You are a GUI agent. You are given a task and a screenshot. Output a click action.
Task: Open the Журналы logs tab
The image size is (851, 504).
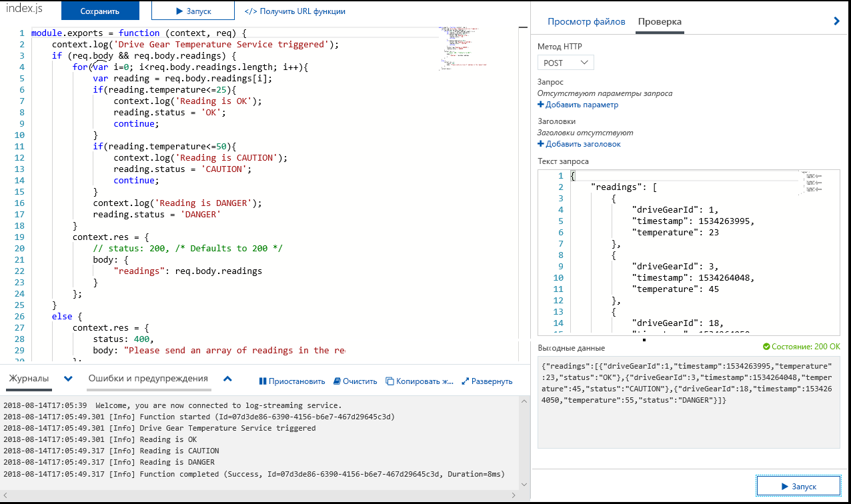[x=28, y=379]
